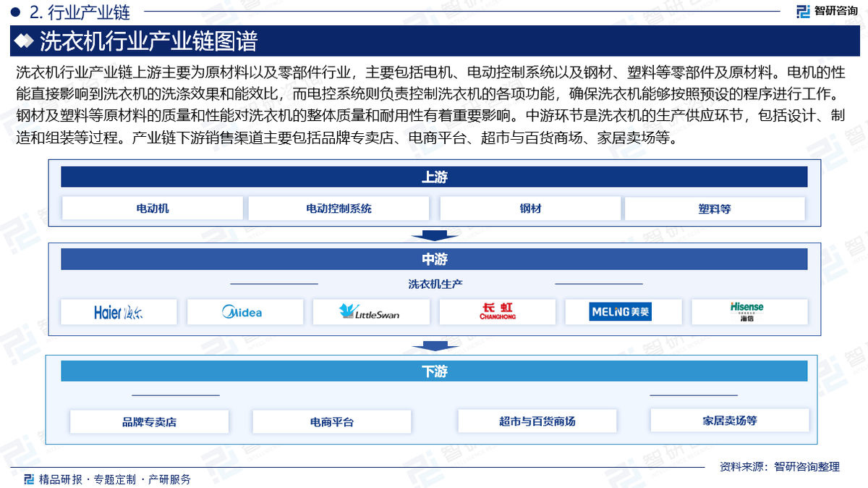The image size is (868, 488).
Task: Select the 中游 header bar
Action: [434, 259]
